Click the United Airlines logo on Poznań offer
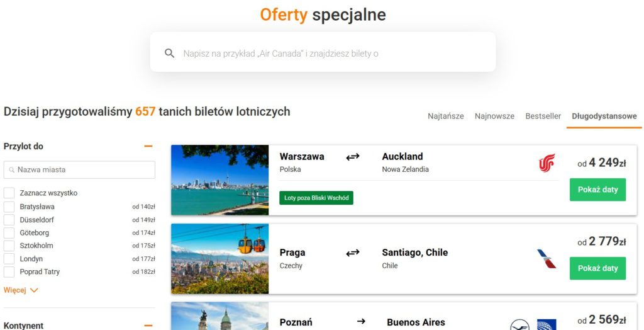The height and width of the screenshot is (330, 644). point(547,325)
